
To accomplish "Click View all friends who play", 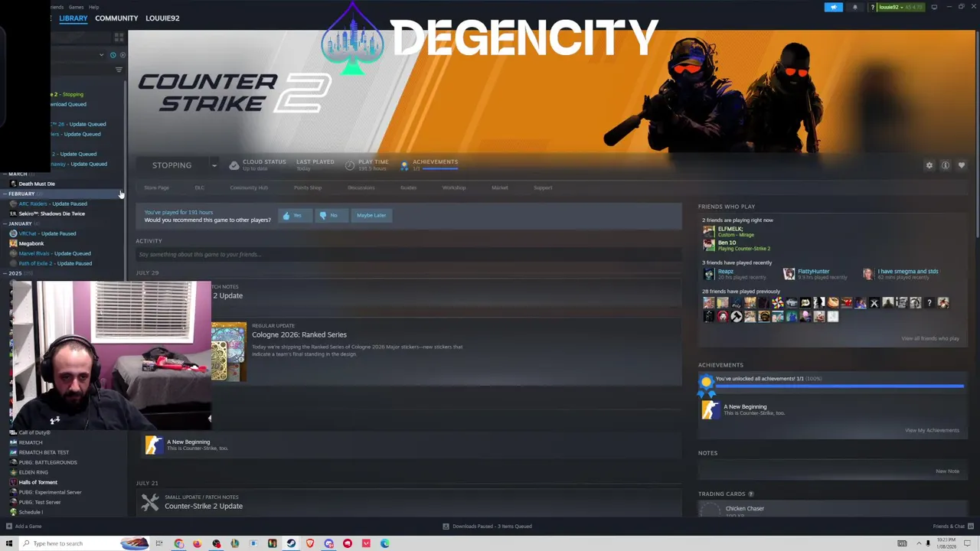I will [x=930, y=338].
